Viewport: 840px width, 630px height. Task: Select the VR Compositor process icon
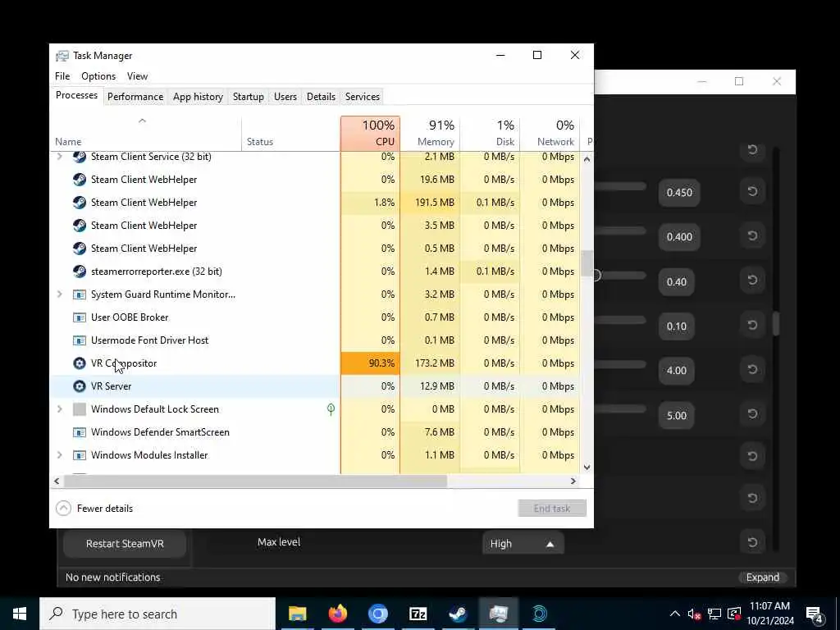click(80, 363)
